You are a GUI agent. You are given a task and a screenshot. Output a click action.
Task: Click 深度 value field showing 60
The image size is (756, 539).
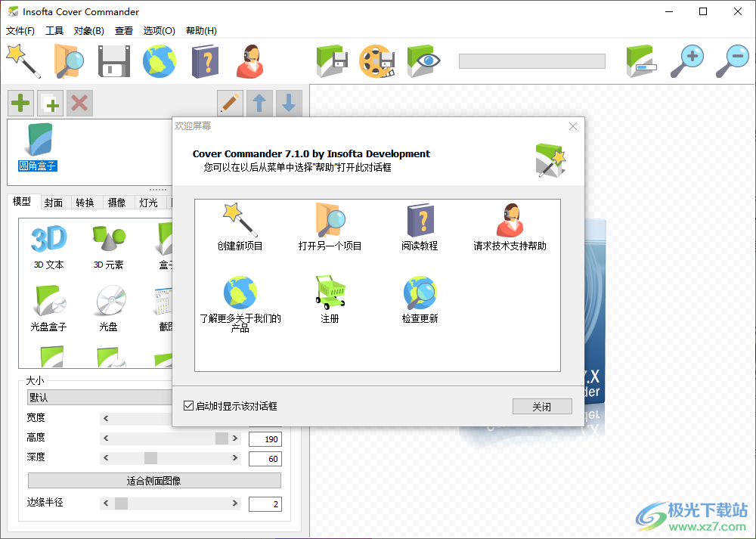[x=265, y=459]
